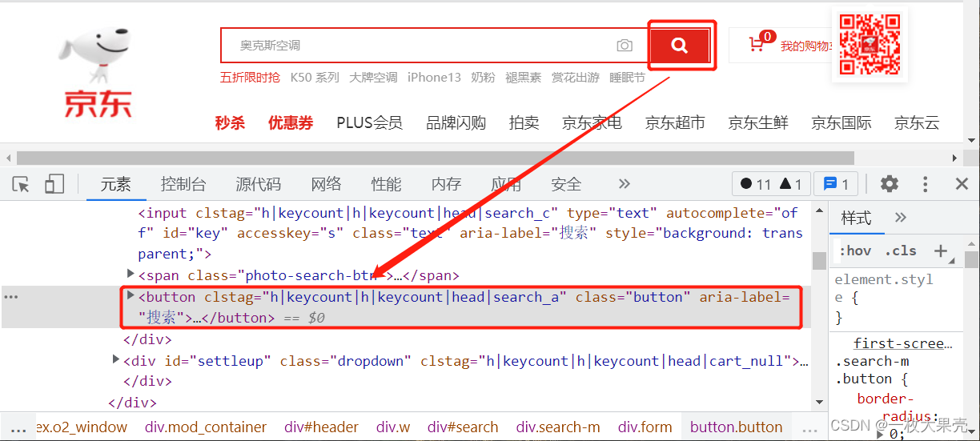Open the 品牌闪购 navigation link

(456, 123)
